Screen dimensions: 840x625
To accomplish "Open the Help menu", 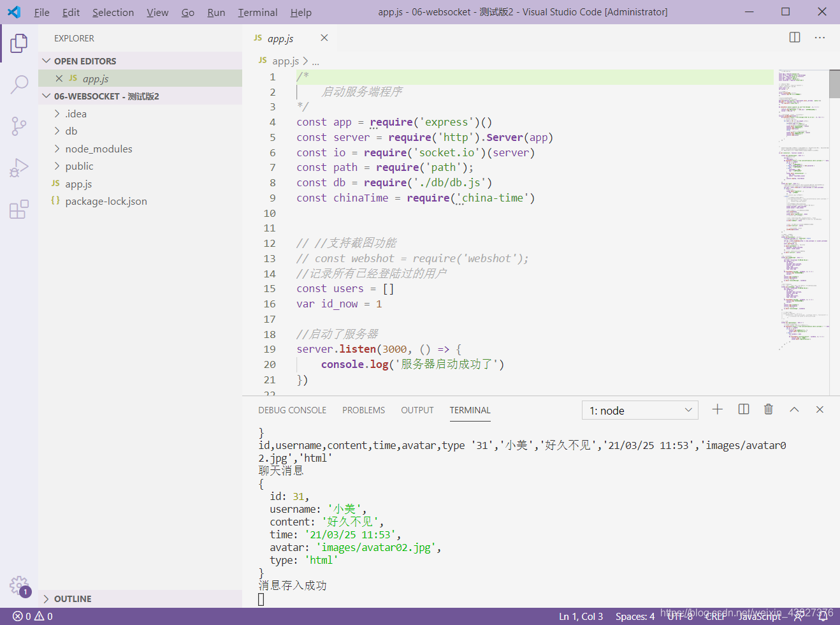I will click(301, 12).
